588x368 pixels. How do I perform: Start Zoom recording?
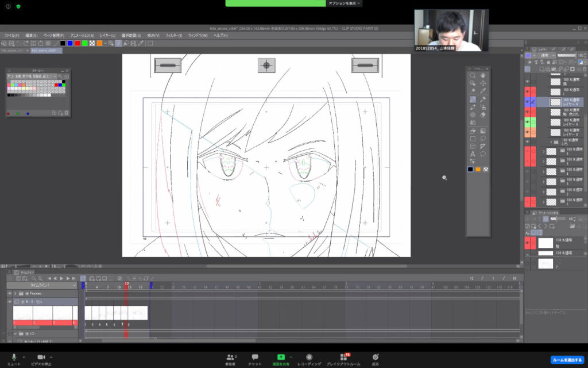tap(309, 359)
